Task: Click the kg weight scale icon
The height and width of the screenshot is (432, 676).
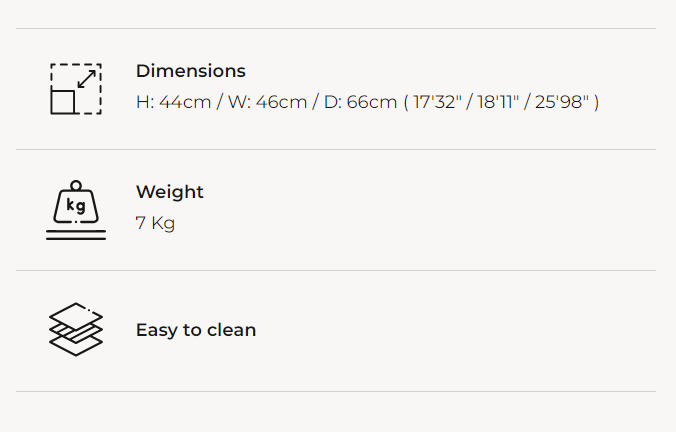Action: coord(76,210)
